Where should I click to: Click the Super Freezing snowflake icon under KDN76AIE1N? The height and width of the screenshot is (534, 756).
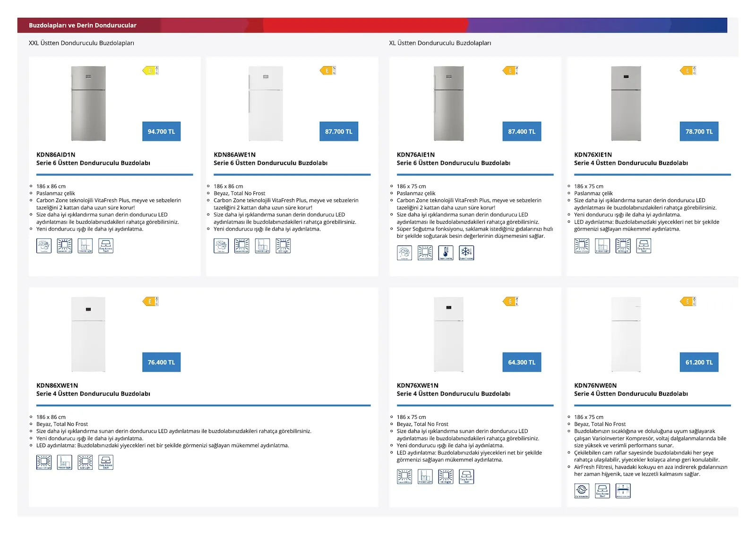(x=466, y=253)
